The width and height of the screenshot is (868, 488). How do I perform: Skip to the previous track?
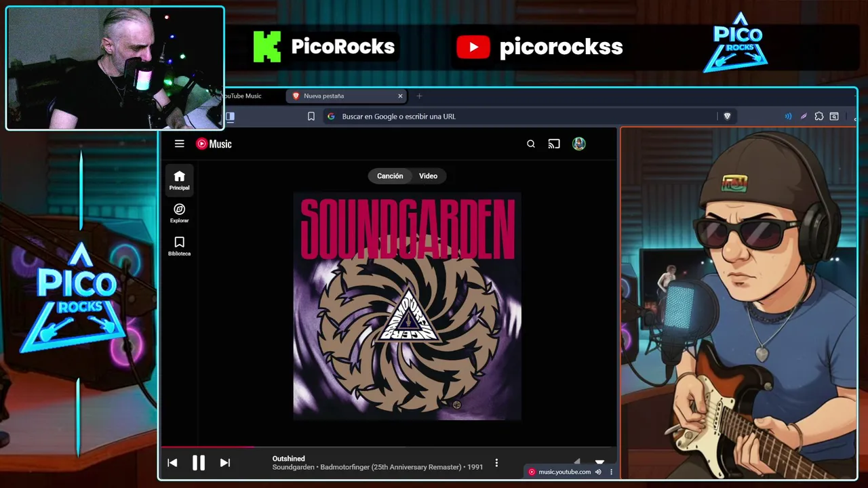(x=172, y=463)
